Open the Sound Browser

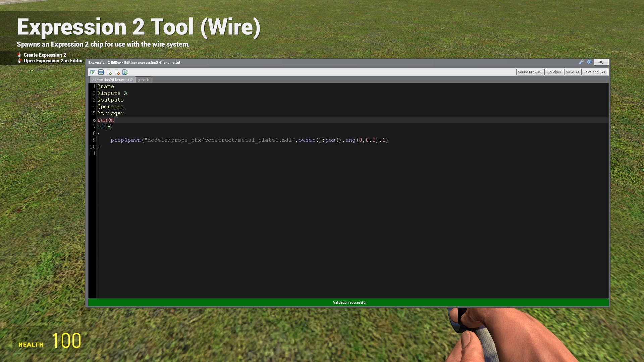(x=530, y=72)
